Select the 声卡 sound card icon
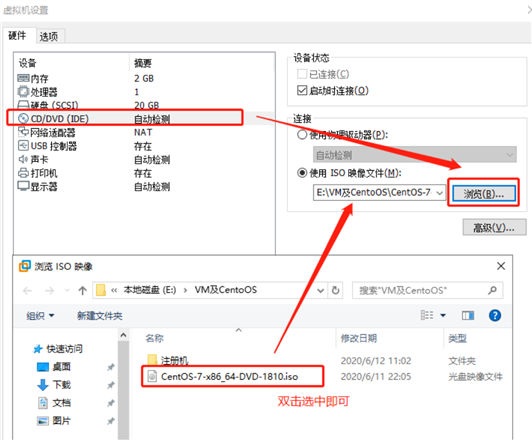Image resolution: width=532 pixels, height=447 pixels. tap(23, 159)
